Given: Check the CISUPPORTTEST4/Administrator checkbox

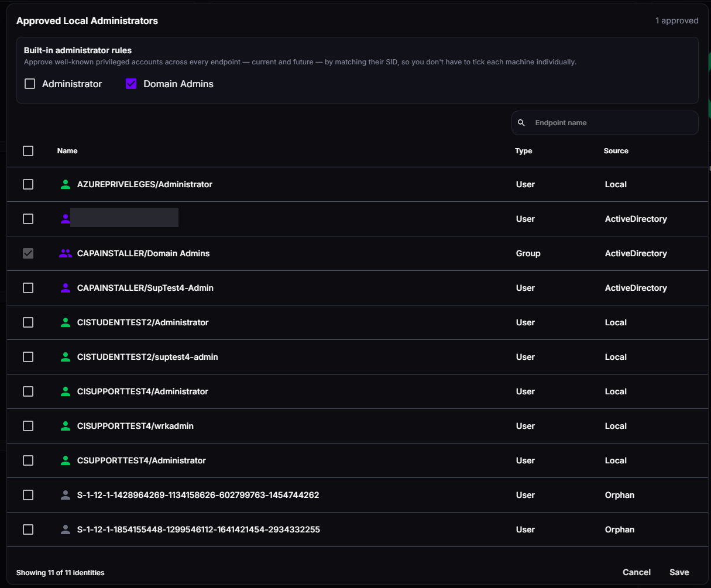Looking at the screenshot, I should [x=28, y=391].
